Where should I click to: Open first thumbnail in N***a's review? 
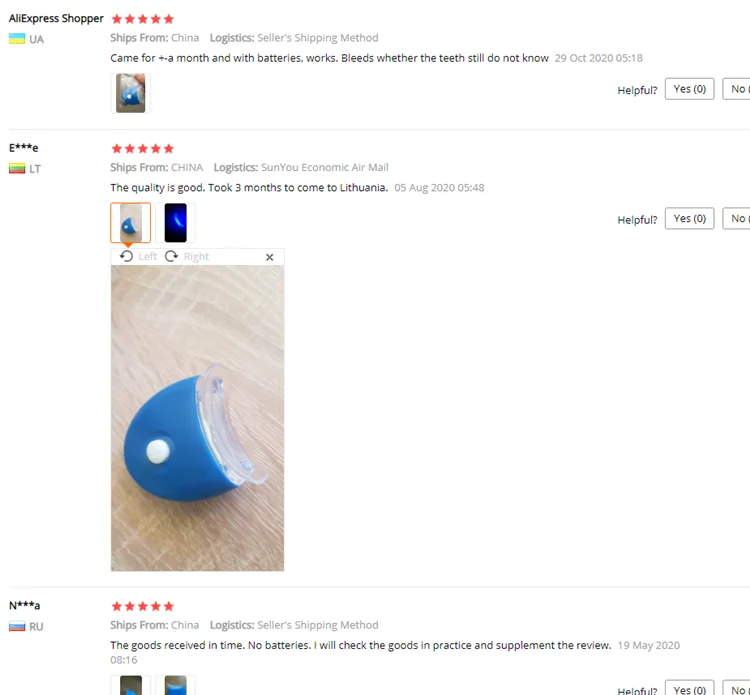(131, 685)
